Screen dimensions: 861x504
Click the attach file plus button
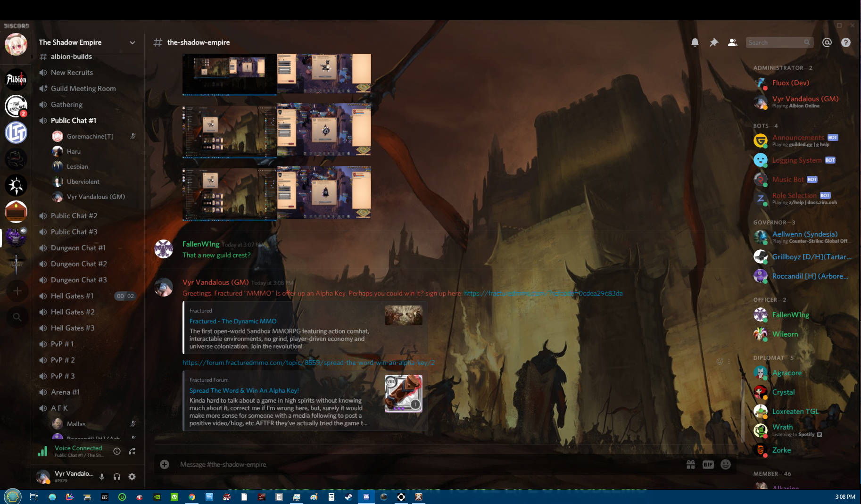[x=165, y=464]
